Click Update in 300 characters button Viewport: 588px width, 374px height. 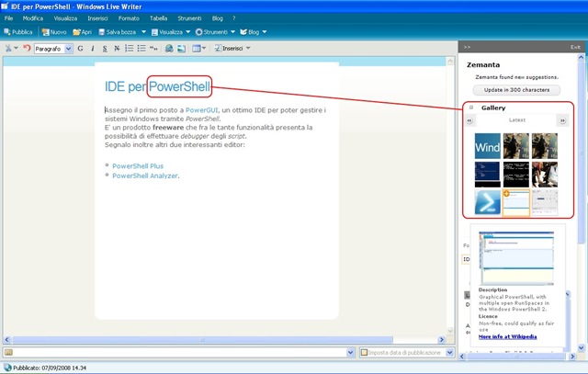(516, 90)
